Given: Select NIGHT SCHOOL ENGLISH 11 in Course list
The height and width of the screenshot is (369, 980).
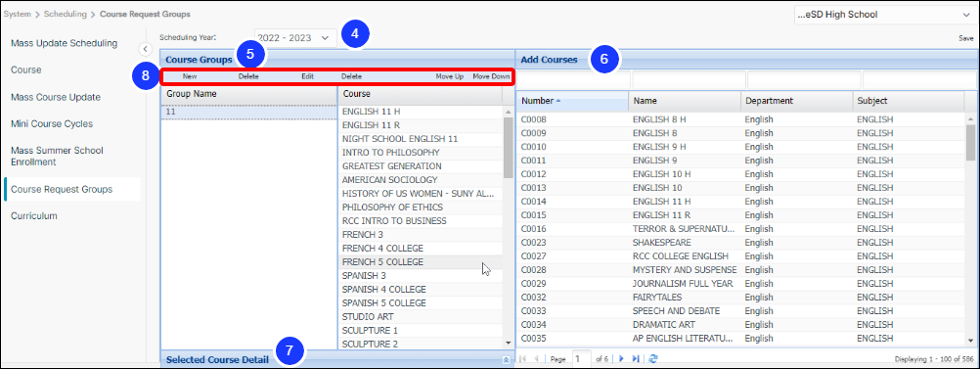Looking at the screenshot, I should point(420,139).
